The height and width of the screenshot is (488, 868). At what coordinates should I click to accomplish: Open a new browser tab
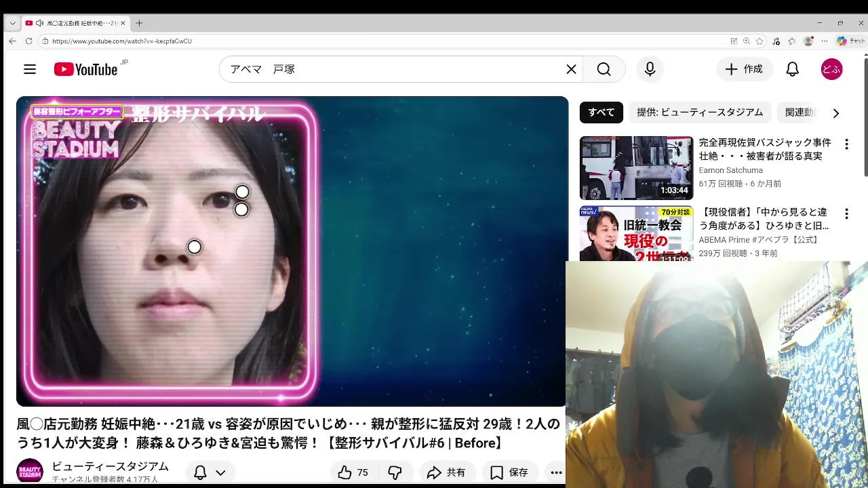pyautogui.click(x=139, y=23)
